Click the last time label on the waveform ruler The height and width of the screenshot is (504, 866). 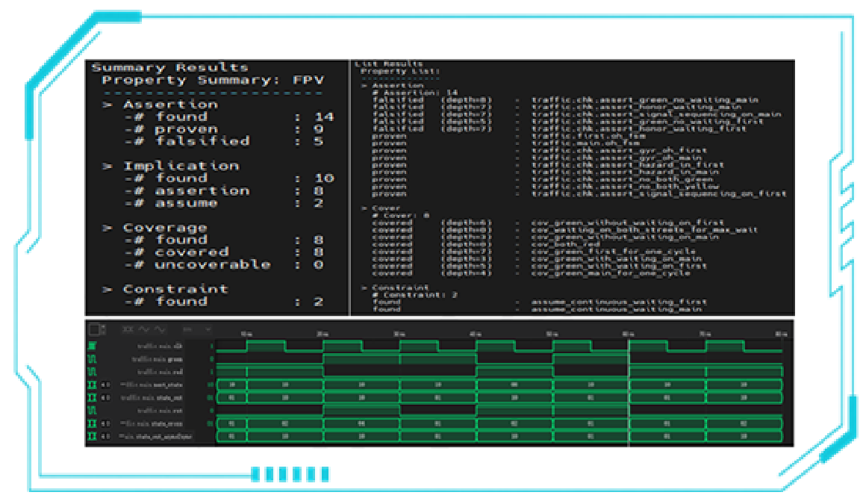tap(780, 334)
